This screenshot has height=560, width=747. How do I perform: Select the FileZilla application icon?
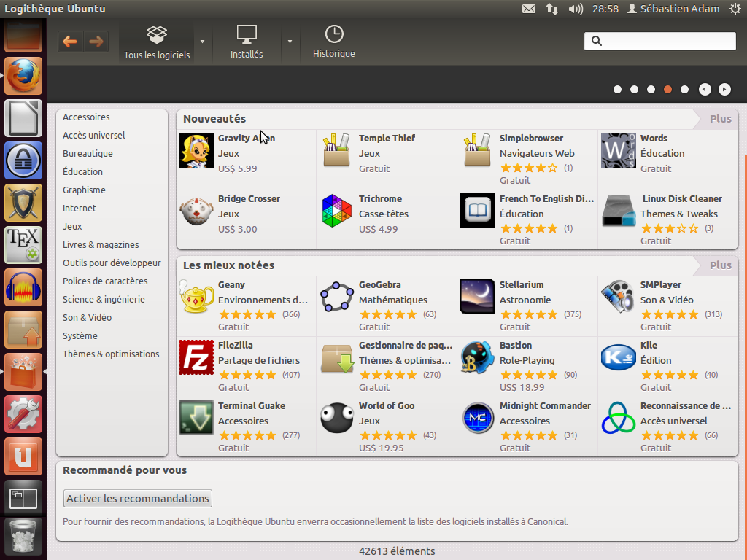pos(196,357)
